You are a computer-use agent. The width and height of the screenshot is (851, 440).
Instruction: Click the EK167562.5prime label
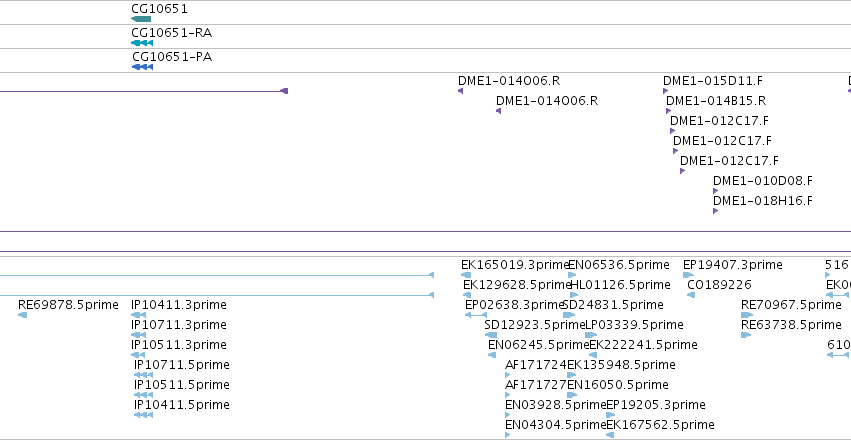660,425
